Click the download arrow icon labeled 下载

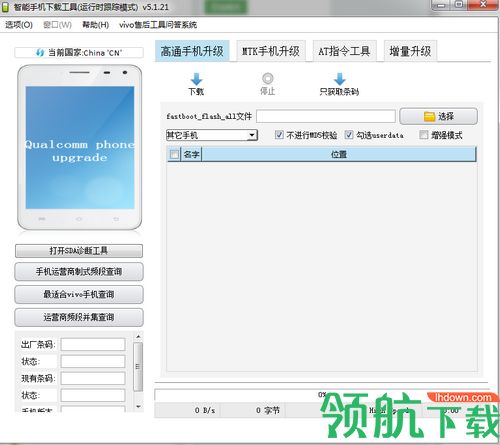click(x=196, y=79)
